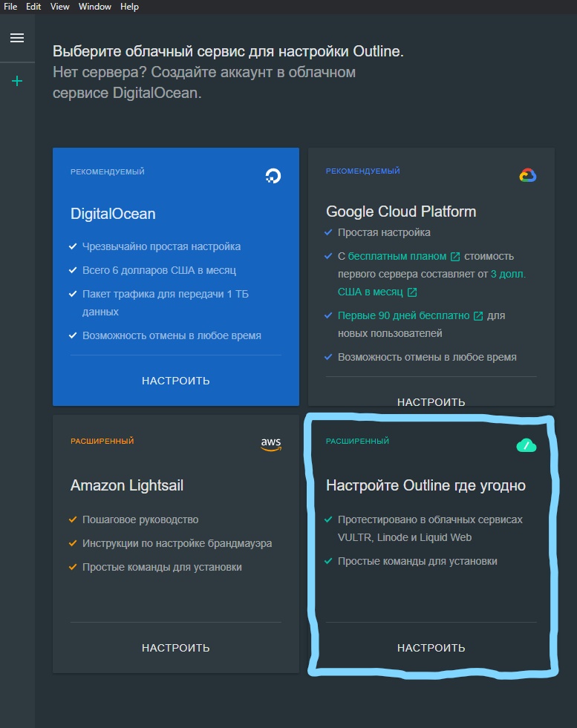Click the DigitalOcean logo icon
This screenshot has height=728, width=577.
(x=273, y=176)
